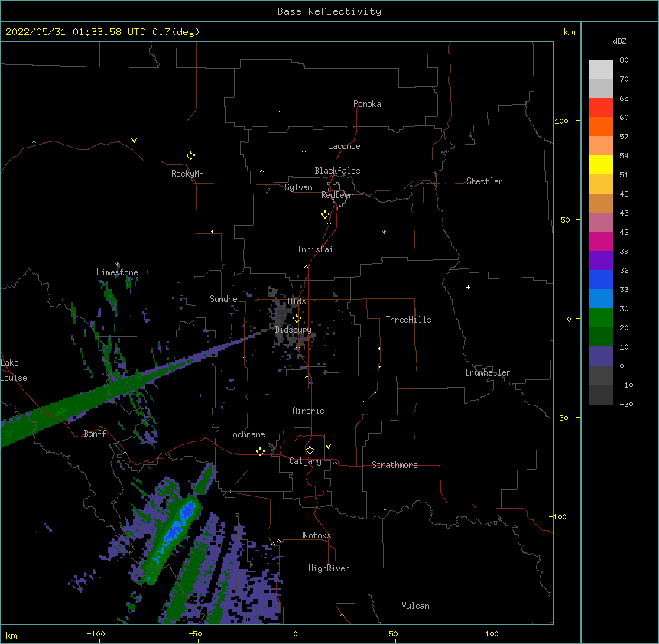Click the Olds label

coord(297,301)
